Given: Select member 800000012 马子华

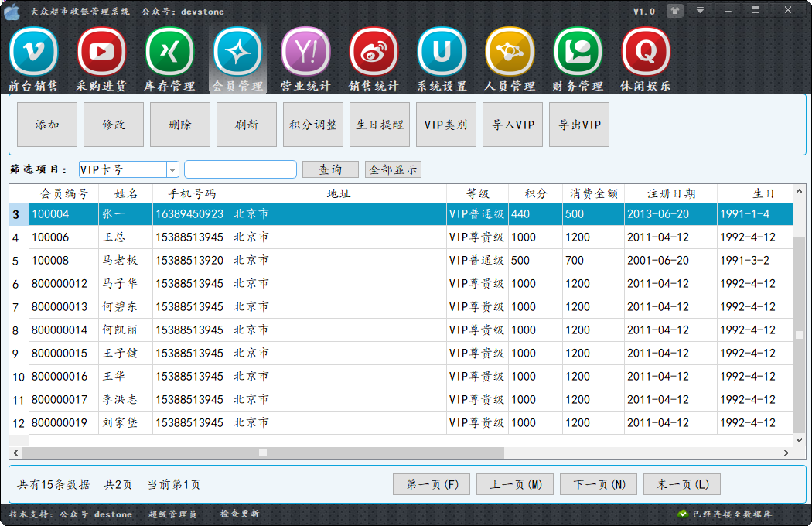Looking at the screenshot, I should coord(401,283).
